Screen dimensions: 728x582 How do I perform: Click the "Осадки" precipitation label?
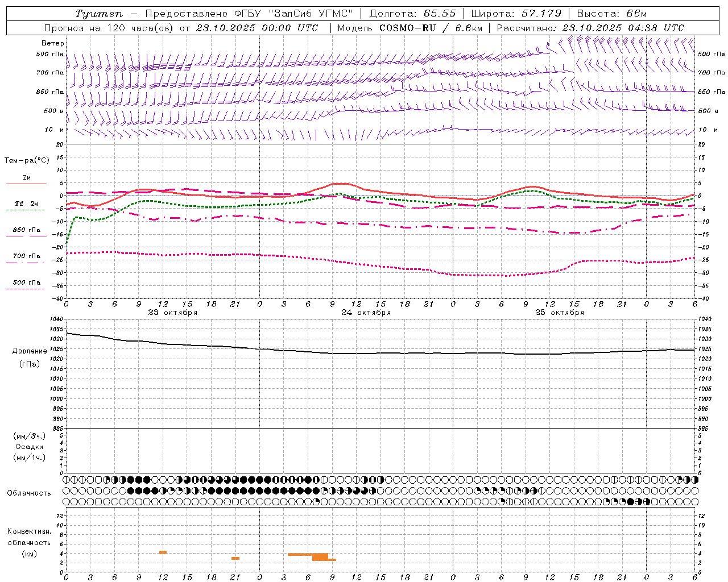point(30,447)
